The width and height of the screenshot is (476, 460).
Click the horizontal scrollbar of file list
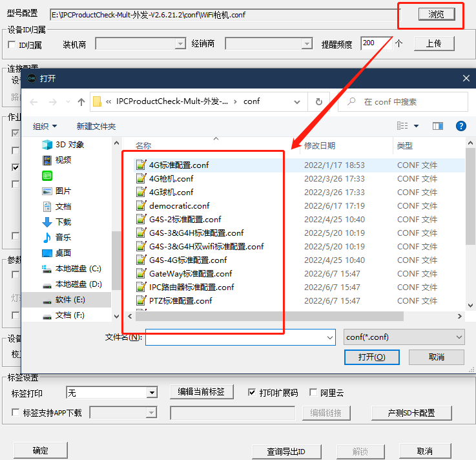click(x=269, y=317)
